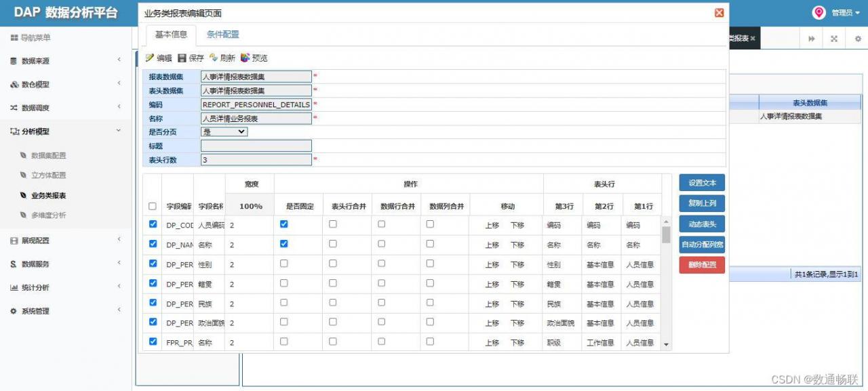Click the 名称 field with 人员详情业务报表

(x=256, y=118)
